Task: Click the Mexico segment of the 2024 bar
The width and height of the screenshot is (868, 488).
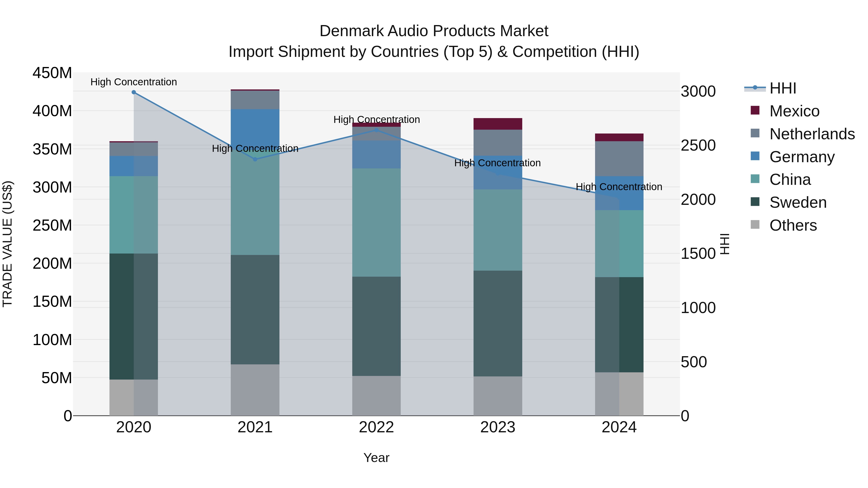Action: tap(619, 137)
